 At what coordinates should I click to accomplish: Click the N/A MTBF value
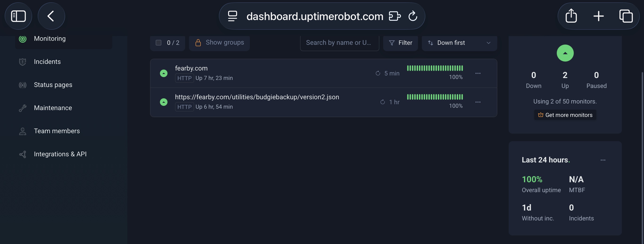[576, 179]
